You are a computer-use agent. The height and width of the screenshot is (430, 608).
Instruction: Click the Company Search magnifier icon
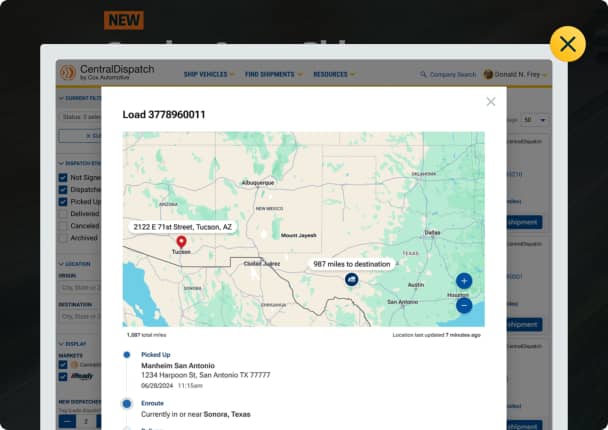click(x=423, y=74)
